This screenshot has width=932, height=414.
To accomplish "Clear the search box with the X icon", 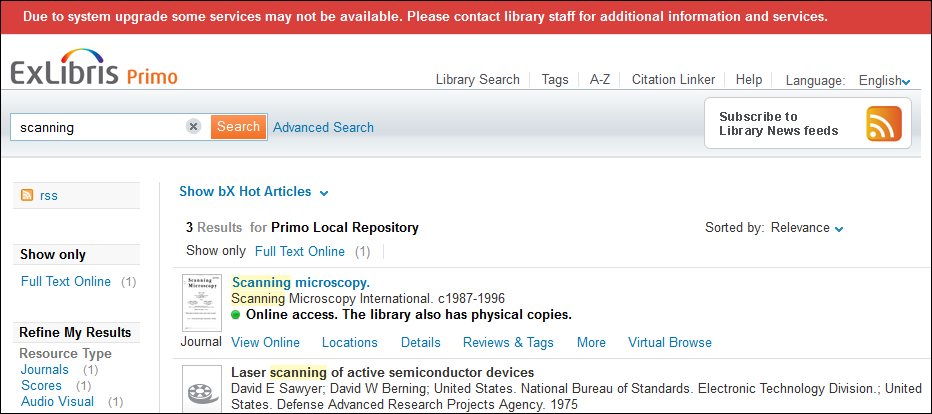I will click(194, 127).
